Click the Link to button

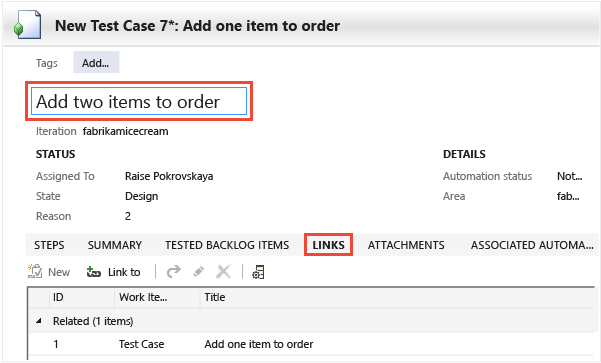tap(113, 272)
